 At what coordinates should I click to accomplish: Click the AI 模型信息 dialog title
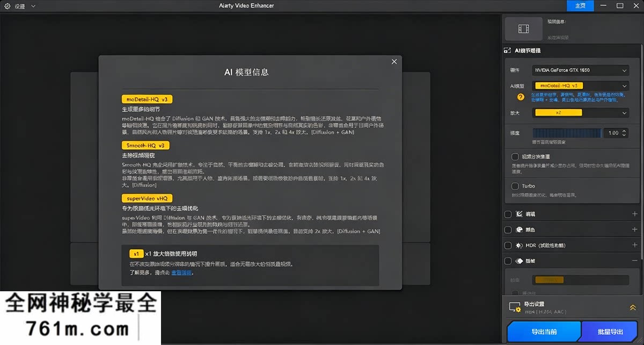click(246, 72)
